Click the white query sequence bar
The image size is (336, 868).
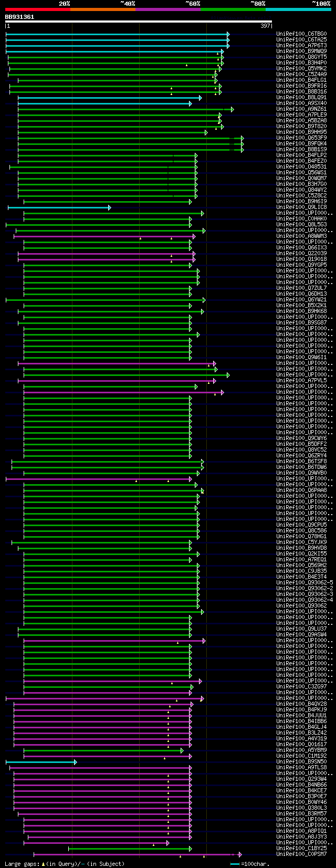click(139, 22)
